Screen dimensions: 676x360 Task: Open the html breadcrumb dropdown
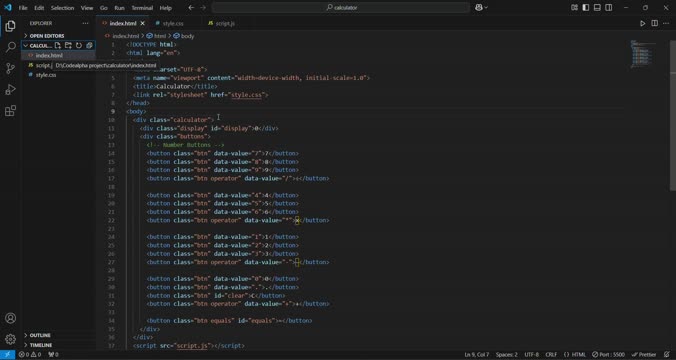tap(156, 36)
